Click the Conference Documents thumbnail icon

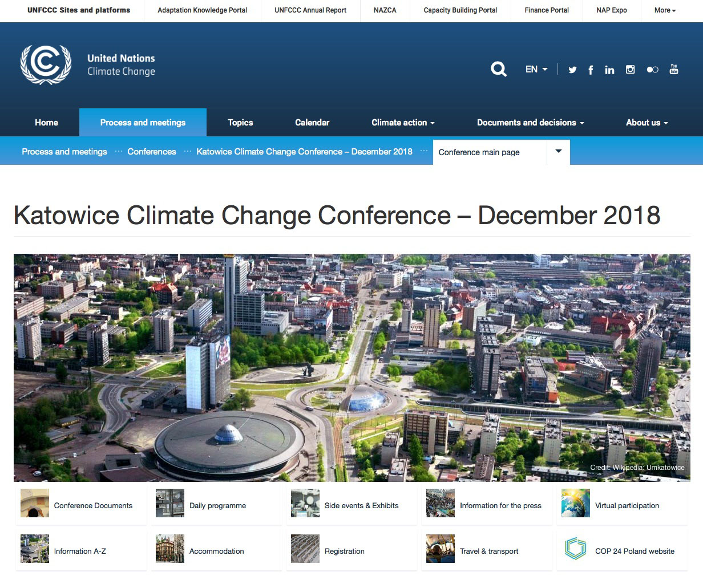click(35, 503)
